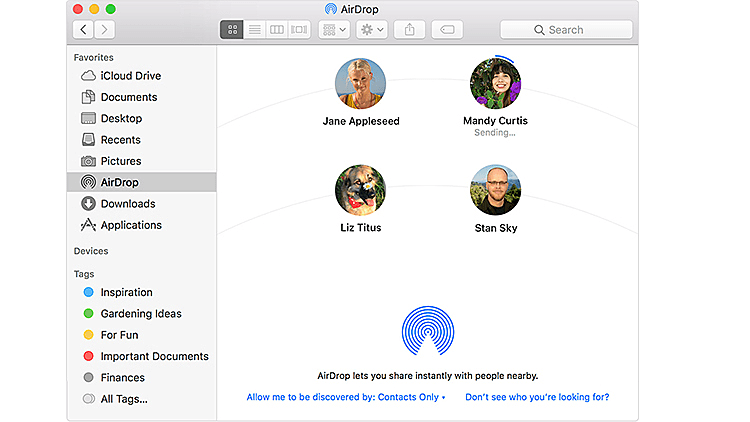Open the item arrangement dropdown
The width and height of the screenshot is (750, 422).
coord(334,30)
